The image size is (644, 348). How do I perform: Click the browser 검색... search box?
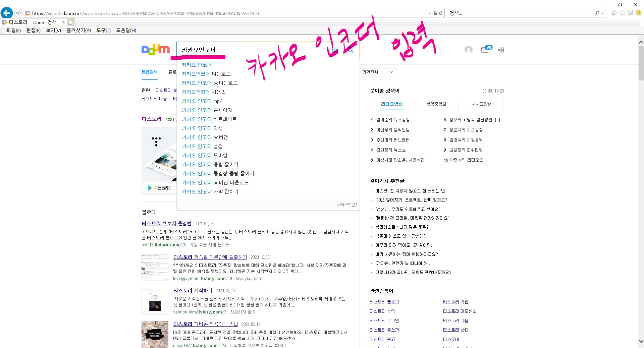pos(520,13)
